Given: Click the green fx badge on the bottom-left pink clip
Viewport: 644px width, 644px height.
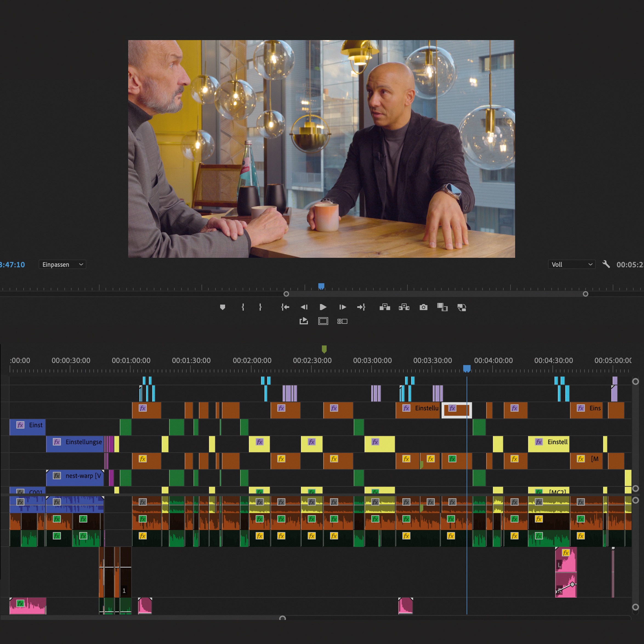Looking at the screenshot, I should pos(20,603).
